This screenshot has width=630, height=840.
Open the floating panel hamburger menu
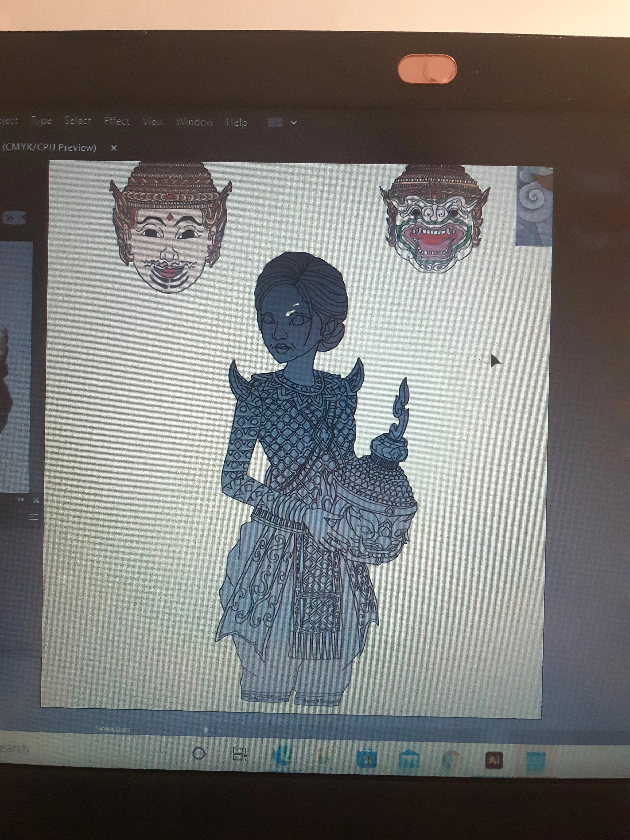coord(33,517)
